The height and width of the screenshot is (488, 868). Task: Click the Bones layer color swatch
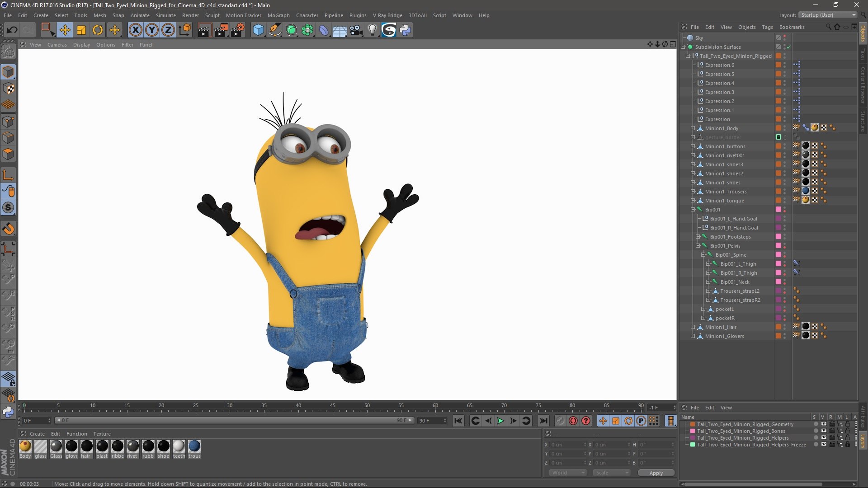click(692, 431)
